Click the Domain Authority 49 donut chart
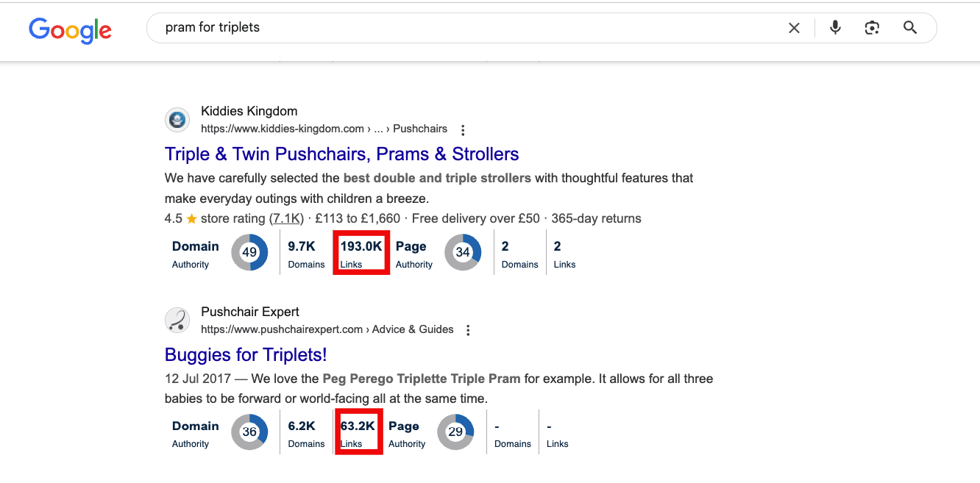Image resolution: width=980 pixels, height=483 pixels. pos(249,252)
